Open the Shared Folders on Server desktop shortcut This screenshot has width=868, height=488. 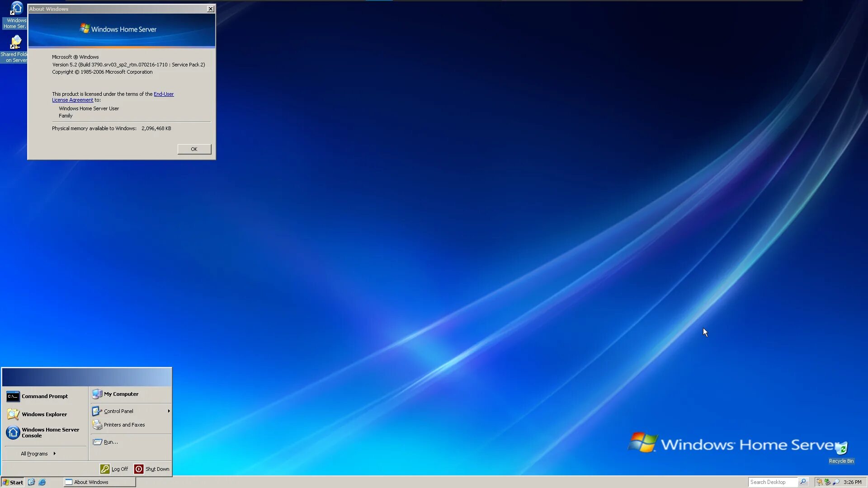click(15, 43)
